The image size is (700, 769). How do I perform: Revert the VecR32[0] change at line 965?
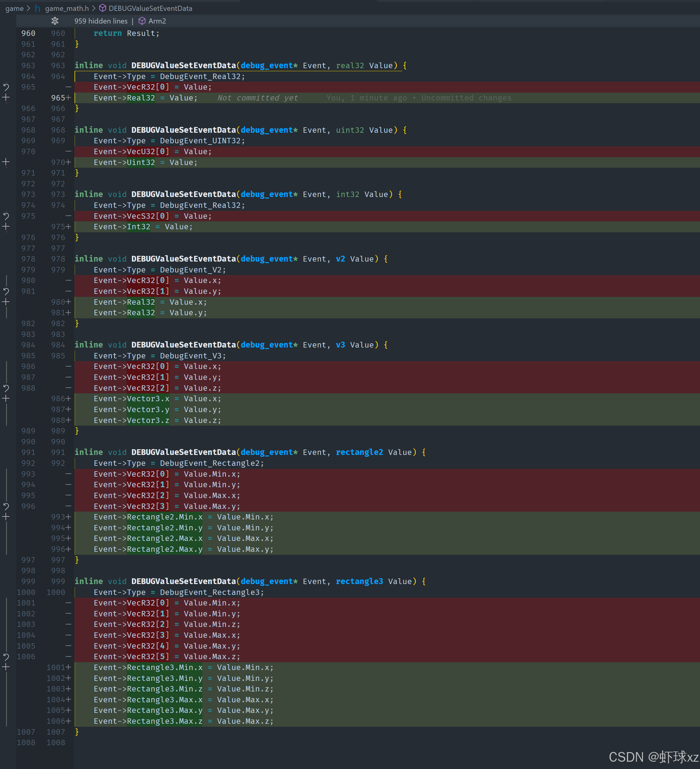6,87
